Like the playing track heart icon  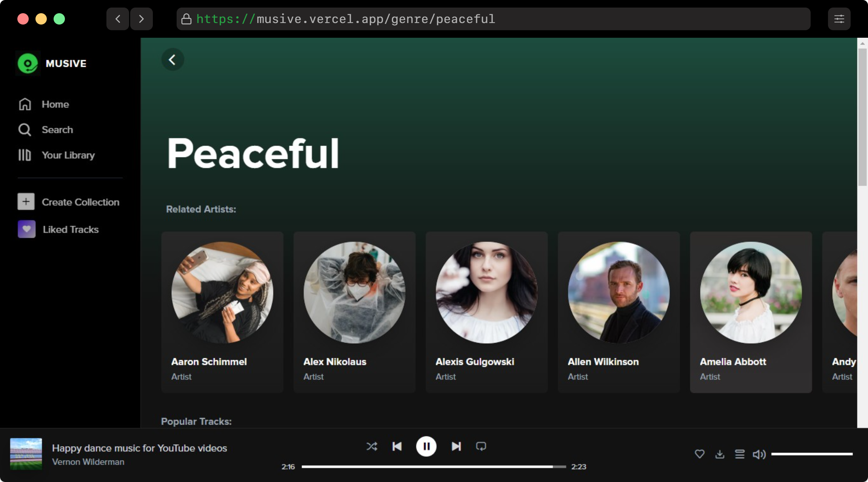pyautogui.click(x=699, y=454)
